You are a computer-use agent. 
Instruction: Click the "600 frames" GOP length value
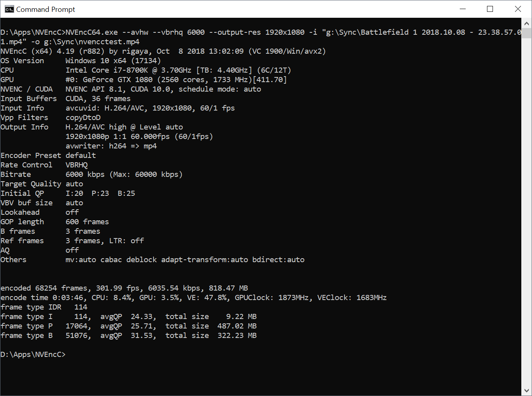87,222
